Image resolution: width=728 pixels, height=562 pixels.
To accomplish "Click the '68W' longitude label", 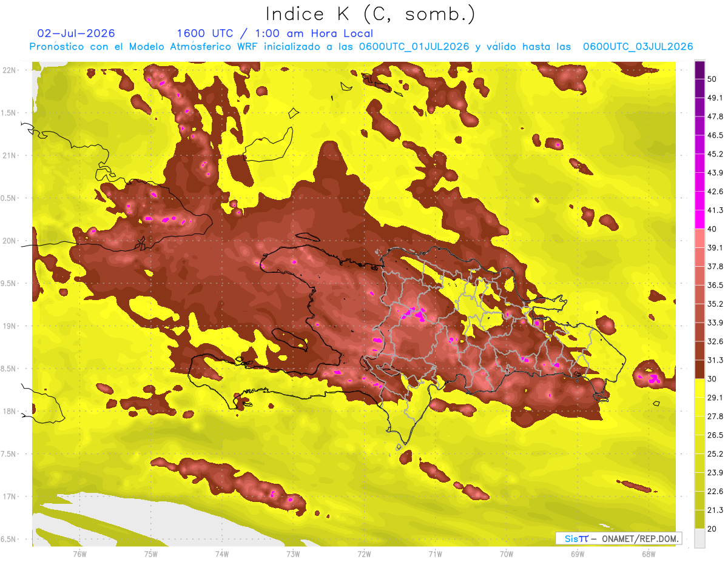I will click(649, 554).
